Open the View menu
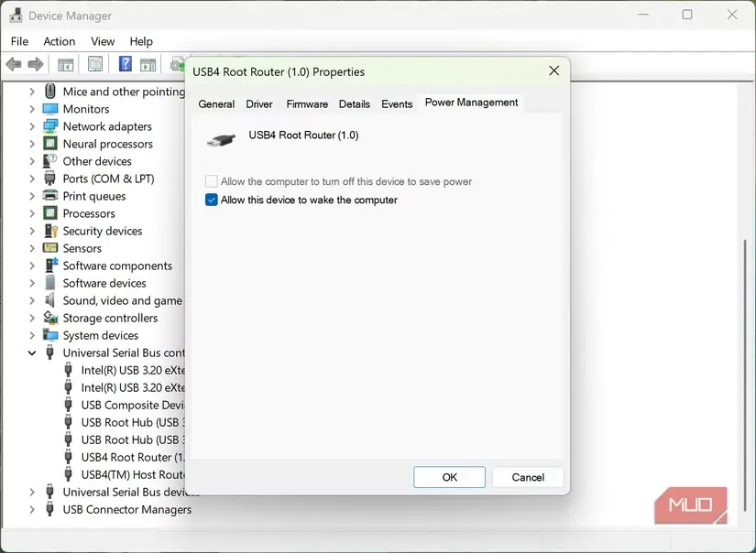The height and width of the screenshot is (553, 756). pyautogui.click(x=103, y=41)
